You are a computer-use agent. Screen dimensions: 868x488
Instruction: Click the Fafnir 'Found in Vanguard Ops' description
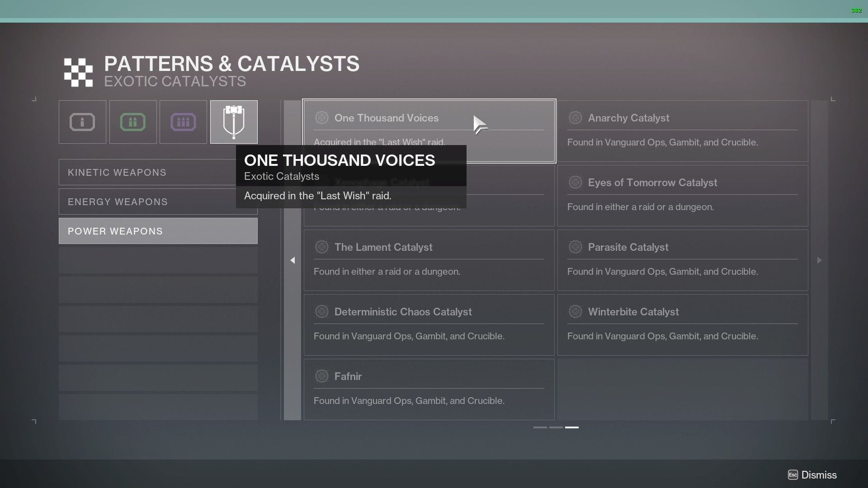[x=409, y=401]
